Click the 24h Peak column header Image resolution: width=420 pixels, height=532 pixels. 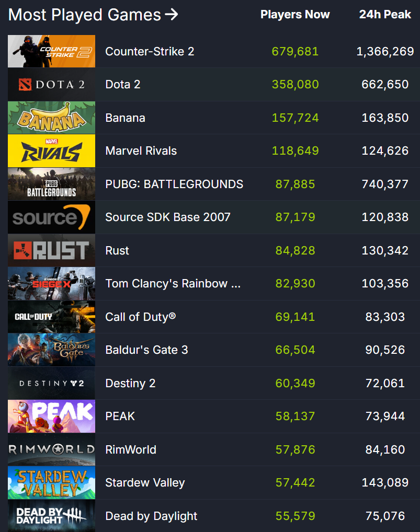click(385, 15)
